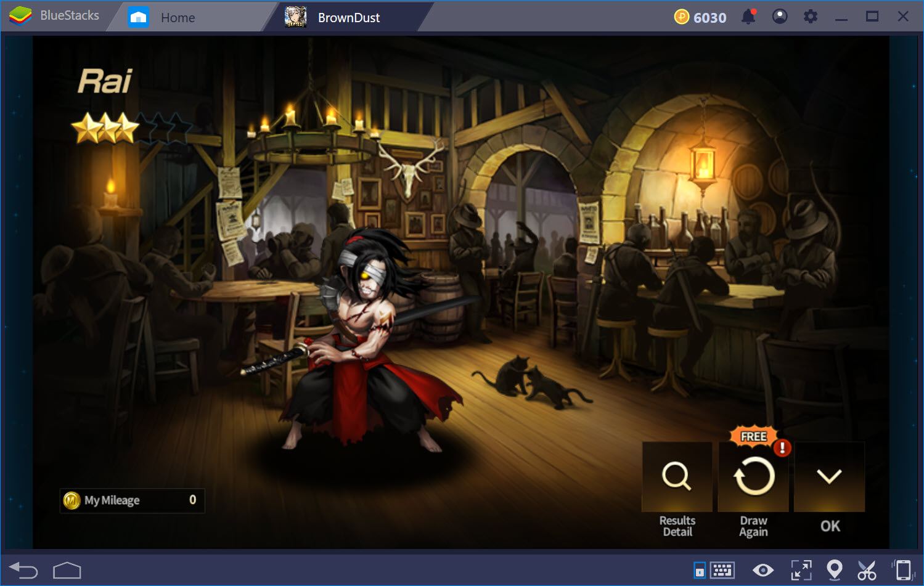Select the My Mileage counter field
The width and height of the screenshot is (924, 586).
pyautogui.click(x=132, y=500)
